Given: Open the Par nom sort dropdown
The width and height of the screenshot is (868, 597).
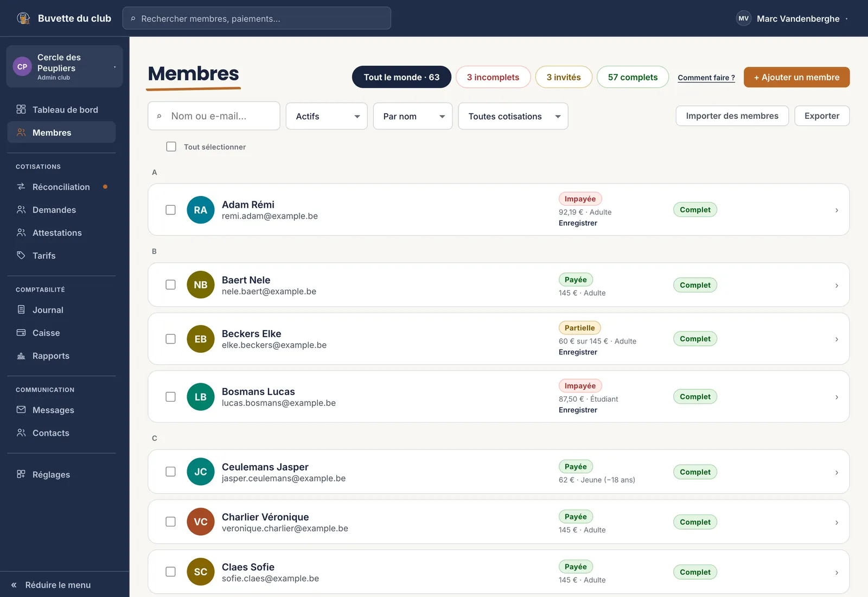Looking at the screenshot, I should click(x=413, y=116).
